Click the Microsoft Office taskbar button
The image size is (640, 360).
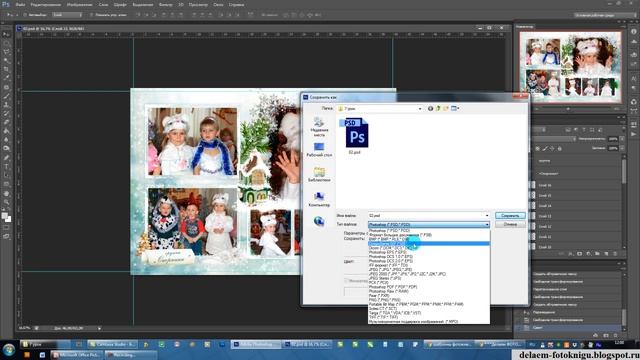click(77, 355)
